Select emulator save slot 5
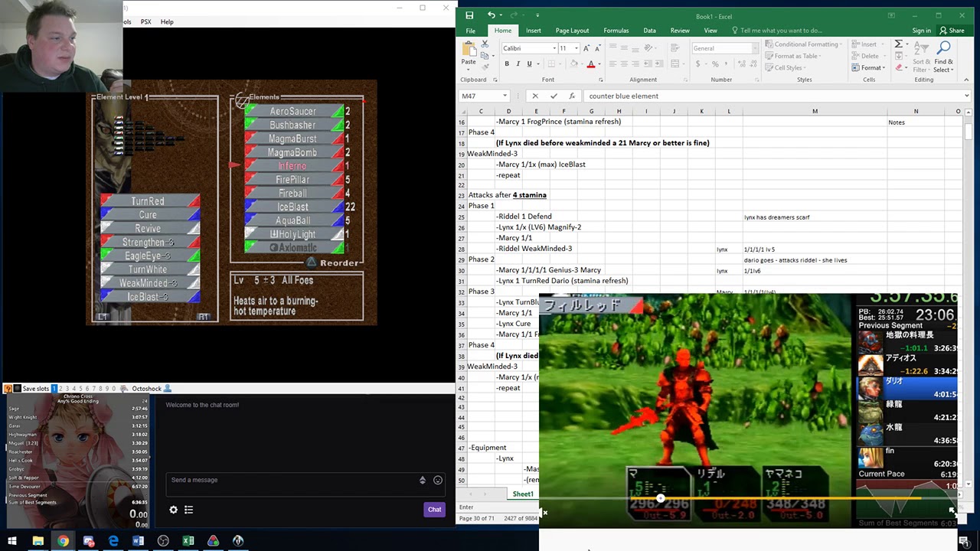This screenshot has width=980, height=551. pyautogui.click(x=82, y=389)
